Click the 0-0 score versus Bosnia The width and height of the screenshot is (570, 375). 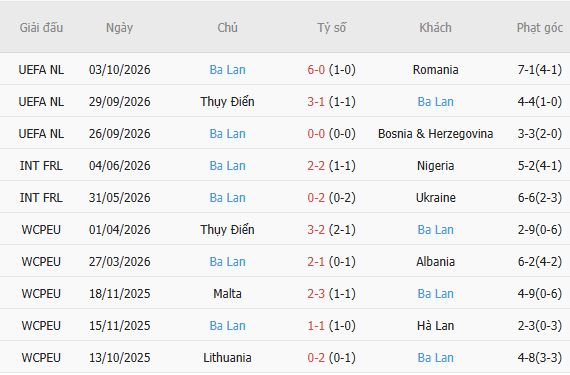click(x=316, y=133)
